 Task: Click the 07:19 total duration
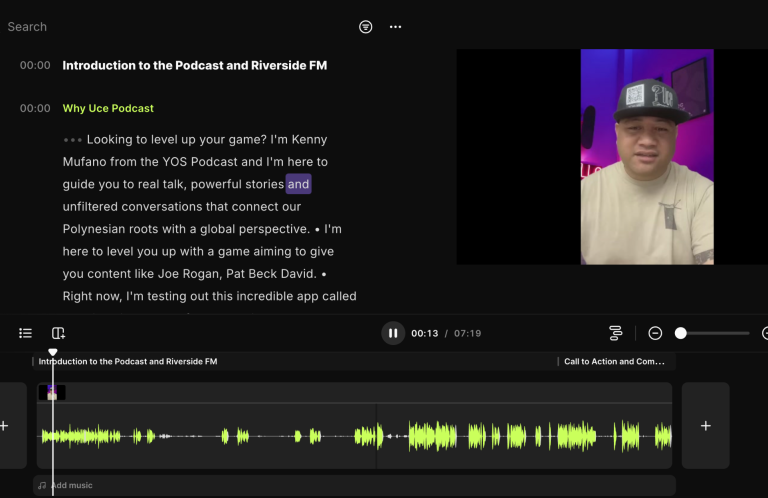point(467,333)
